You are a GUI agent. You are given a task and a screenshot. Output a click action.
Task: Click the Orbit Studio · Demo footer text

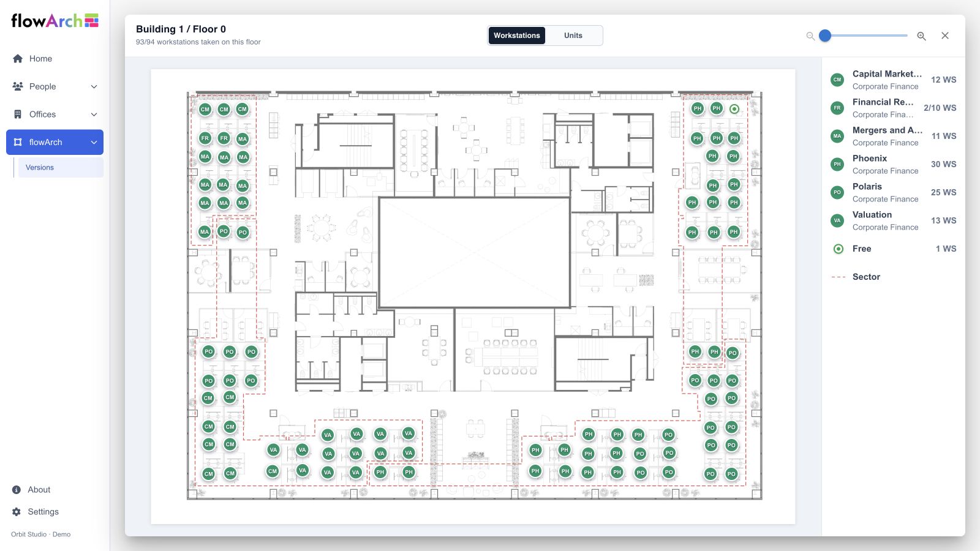click(41, 534)
